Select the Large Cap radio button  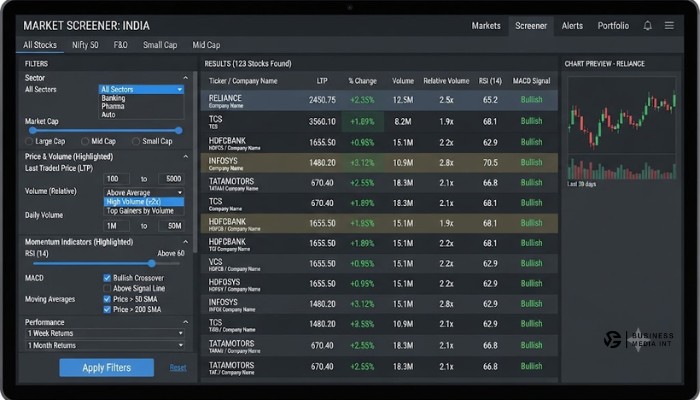(x=29, y=141)
